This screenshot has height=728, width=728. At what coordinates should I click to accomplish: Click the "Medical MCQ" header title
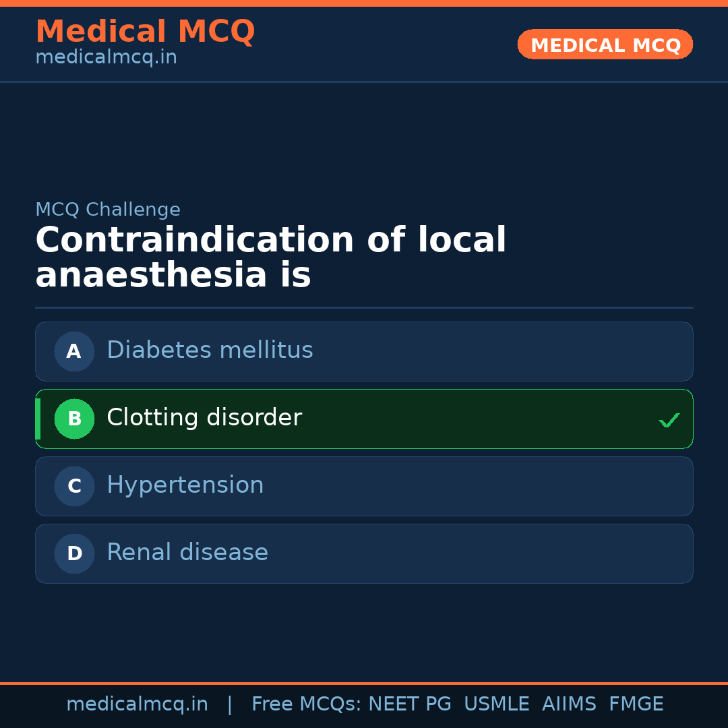pos(145,32)
